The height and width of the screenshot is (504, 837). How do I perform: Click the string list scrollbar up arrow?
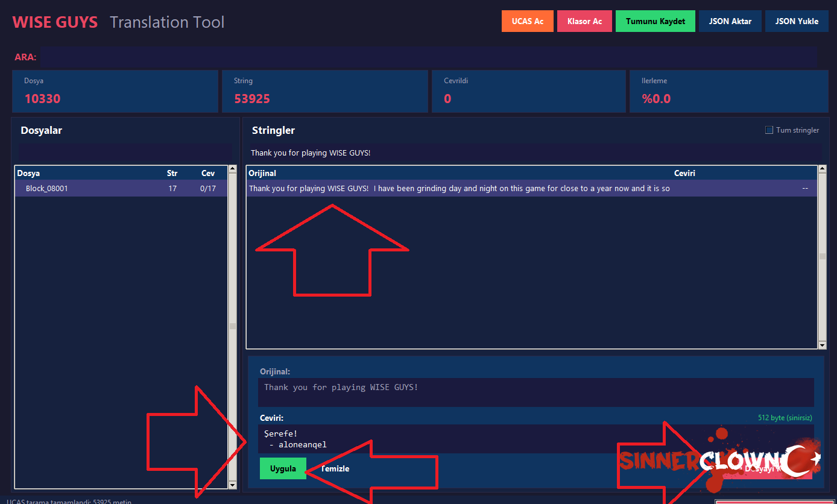click(822, 170)
